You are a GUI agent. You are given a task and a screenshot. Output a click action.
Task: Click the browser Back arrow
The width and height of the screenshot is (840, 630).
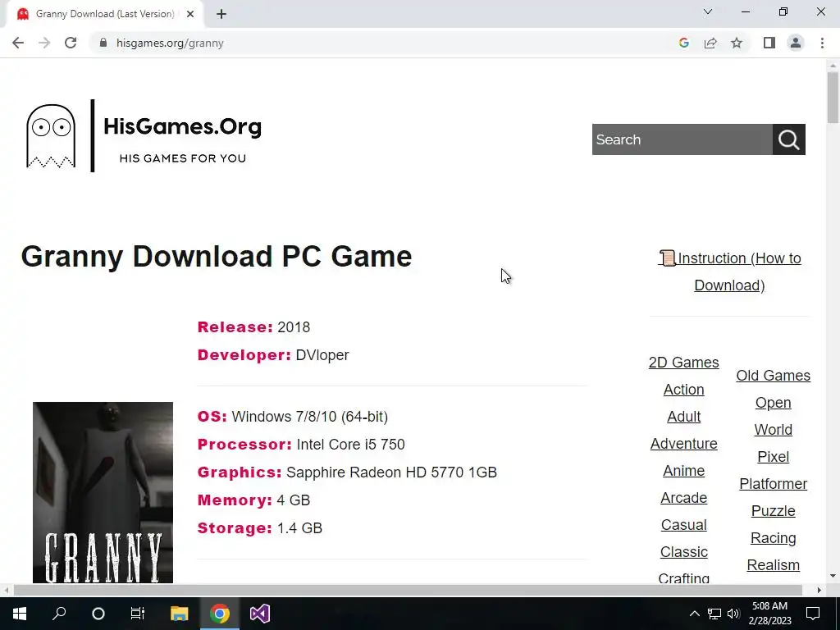click(18, 43)
